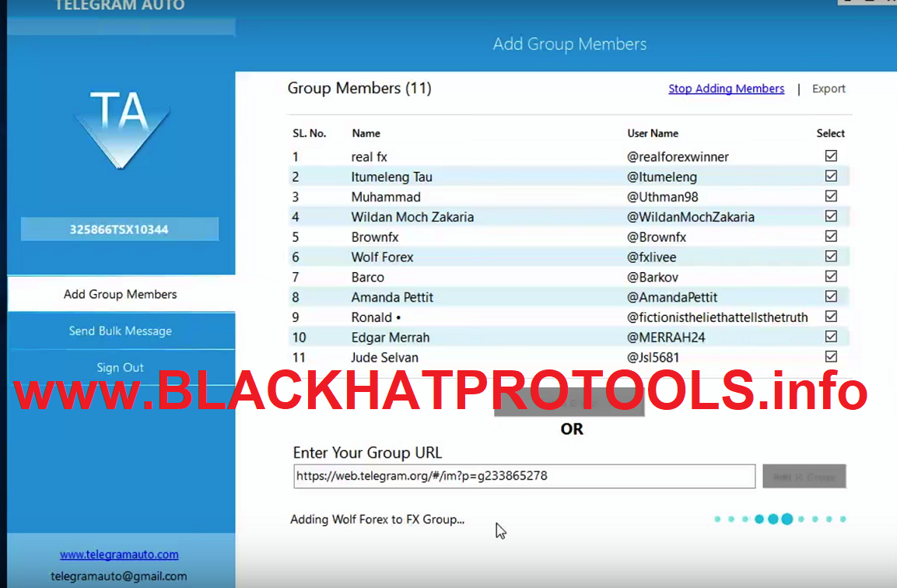The width and height of the screenshot is (897, 588).
Task: Click the Adding Wolf Forex status text
Action: pyautogui.click(x=377, y=520)
